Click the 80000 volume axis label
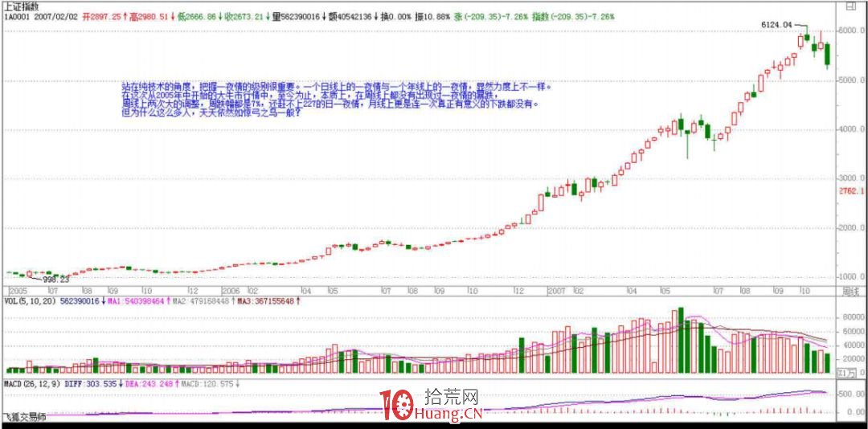Viewport: 868px width, 429px height. tap(854, 318)
